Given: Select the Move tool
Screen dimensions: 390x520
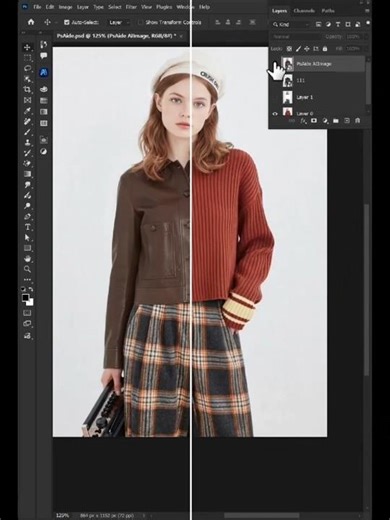Looking at the screenshot, I should 27,47.
